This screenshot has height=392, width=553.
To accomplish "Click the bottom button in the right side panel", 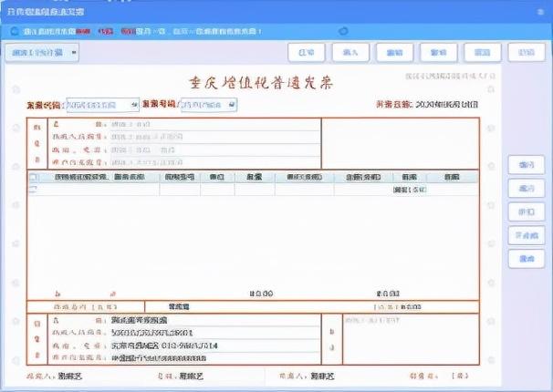I will [526, 259].
